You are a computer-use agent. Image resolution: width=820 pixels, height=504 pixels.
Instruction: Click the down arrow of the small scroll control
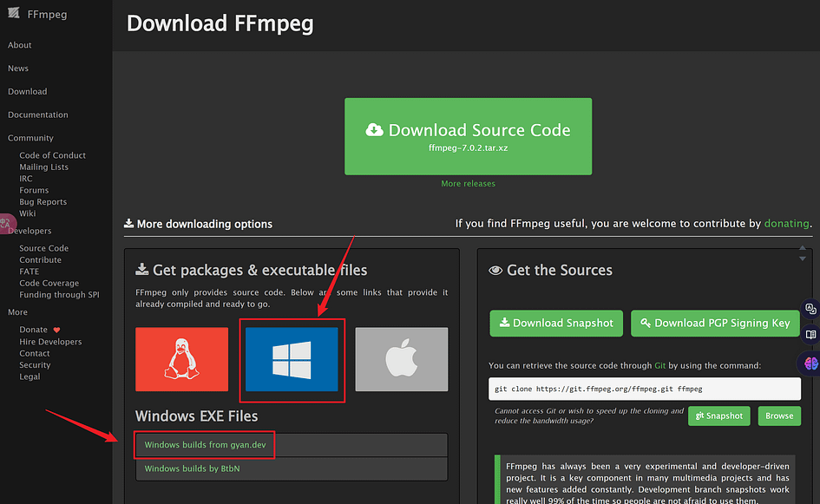pos(803,259)
